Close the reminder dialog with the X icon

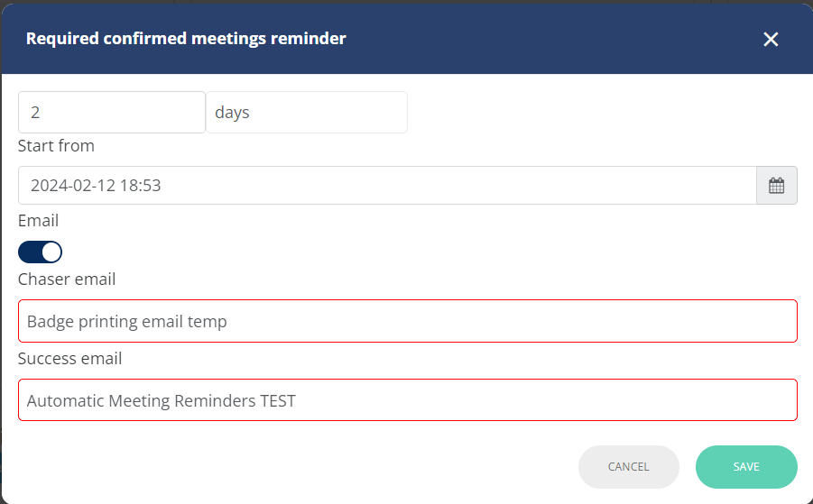pyautogui.click(x=771, y=39)
